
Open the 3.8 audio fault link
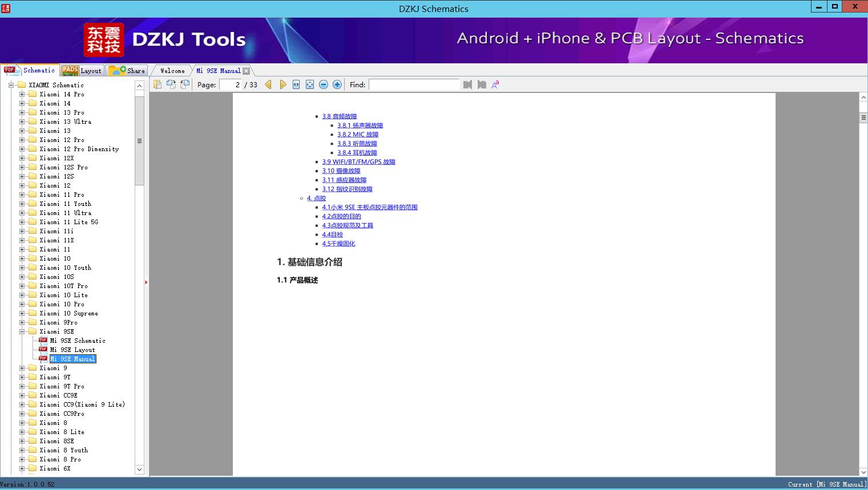[x=340, y=116]
